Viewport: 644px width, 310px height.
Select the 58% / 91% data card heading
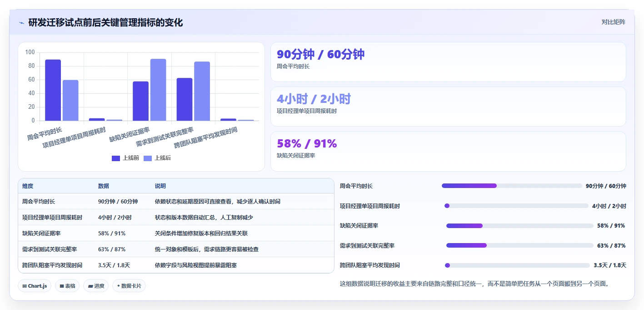(307, 143)
